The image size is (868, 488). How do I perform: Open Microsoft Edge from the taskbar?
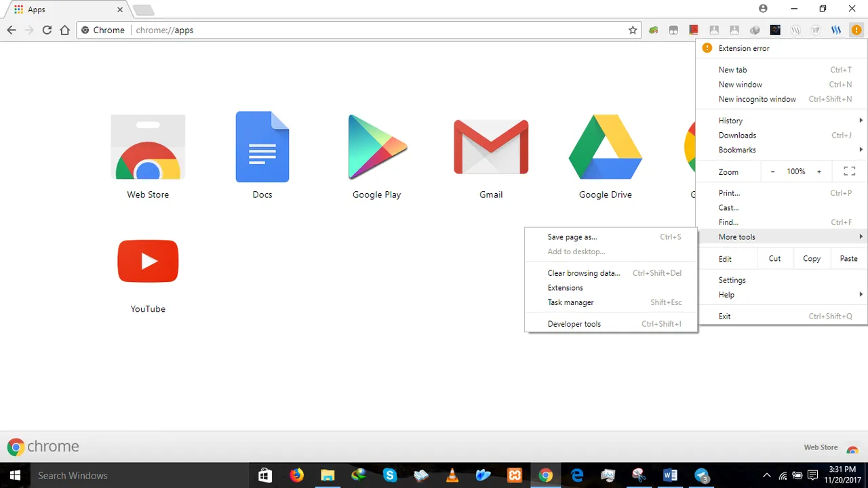tap(577, 475)
